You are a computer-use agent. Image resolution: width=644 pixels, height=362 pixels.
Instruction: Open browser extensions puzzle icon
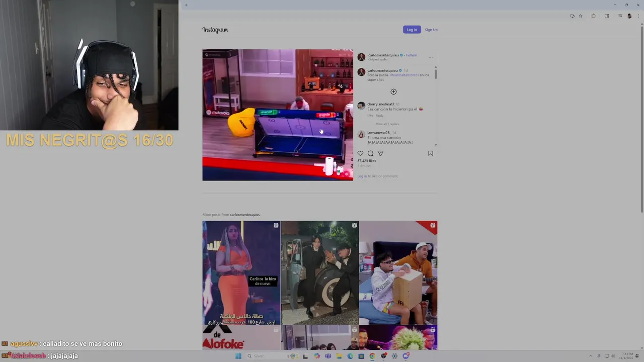pos(593,16)
